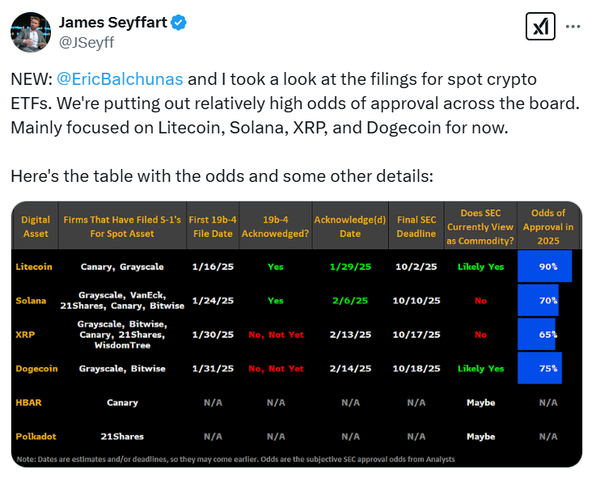Select the Polkadot row label
The width and height of the screenshot is (600, 477).
[x=36, y=436]
